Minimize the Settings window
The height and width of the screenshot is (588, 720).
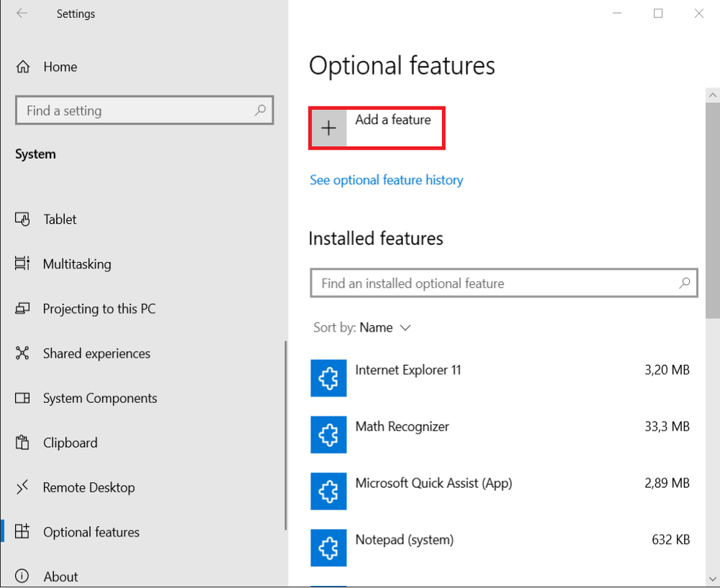(617, 13)
